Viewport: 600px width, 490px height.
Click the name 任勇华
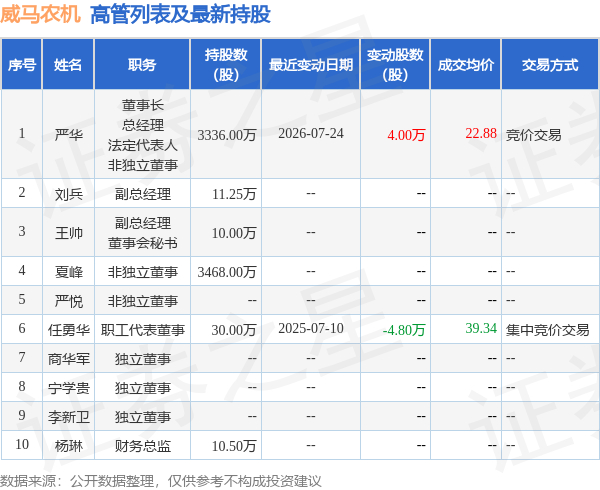68,330
